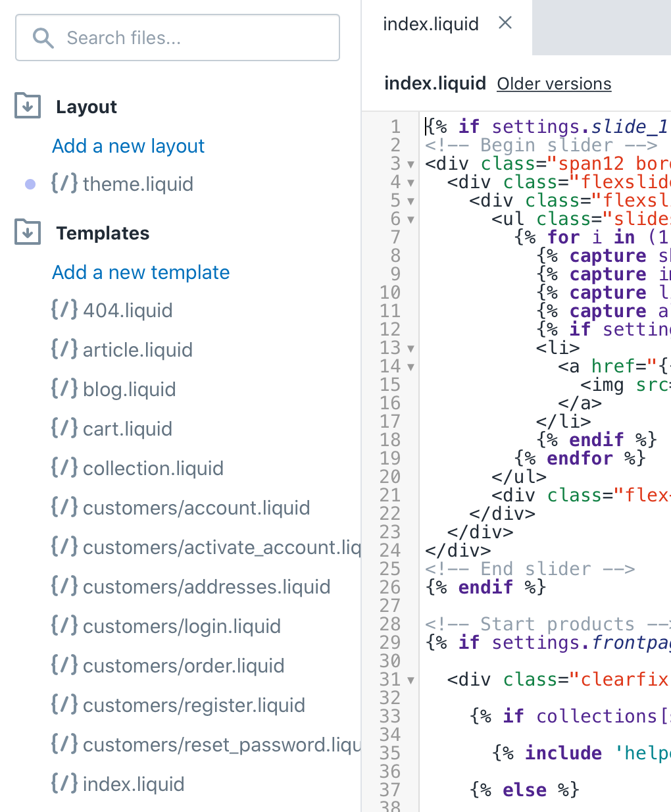Click the file icon beside blog.liquid
The image size is (671, 812).
click(64, 389)
